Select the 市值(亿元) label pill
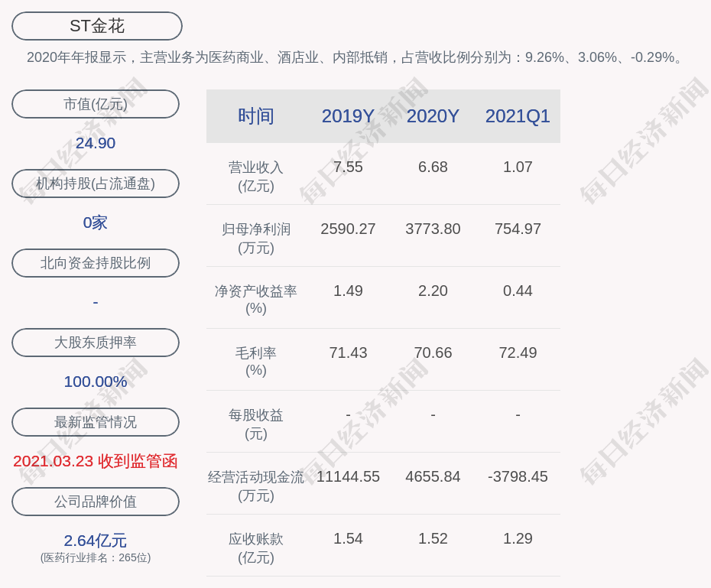 96,104
